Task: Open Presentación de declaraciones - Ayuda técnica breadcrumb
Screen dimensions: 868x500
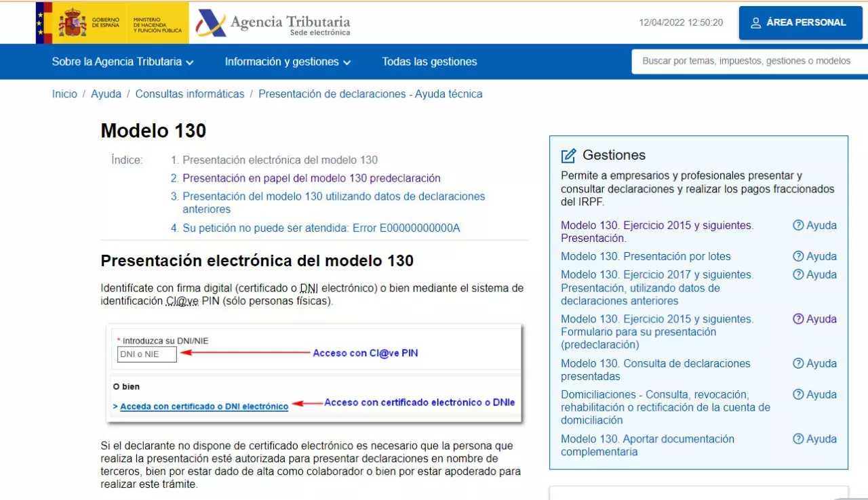Action: pos(370,94)
